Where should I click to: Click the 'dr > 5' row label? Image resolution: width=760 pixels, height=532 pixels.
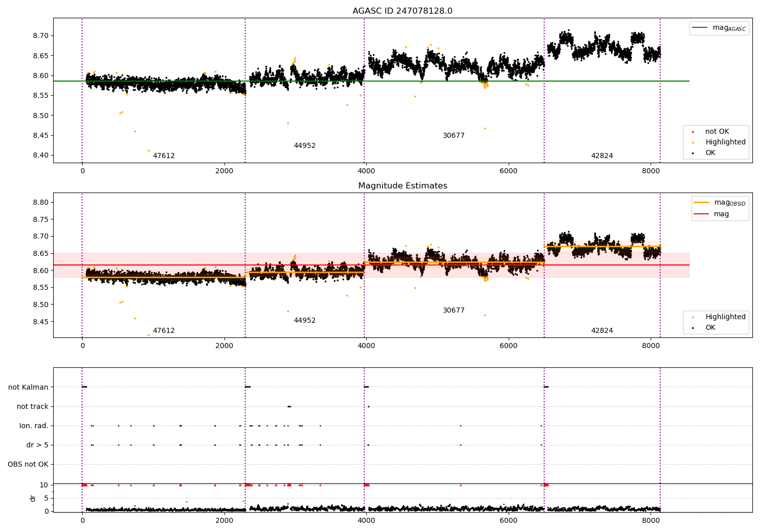tap(37, 445)
